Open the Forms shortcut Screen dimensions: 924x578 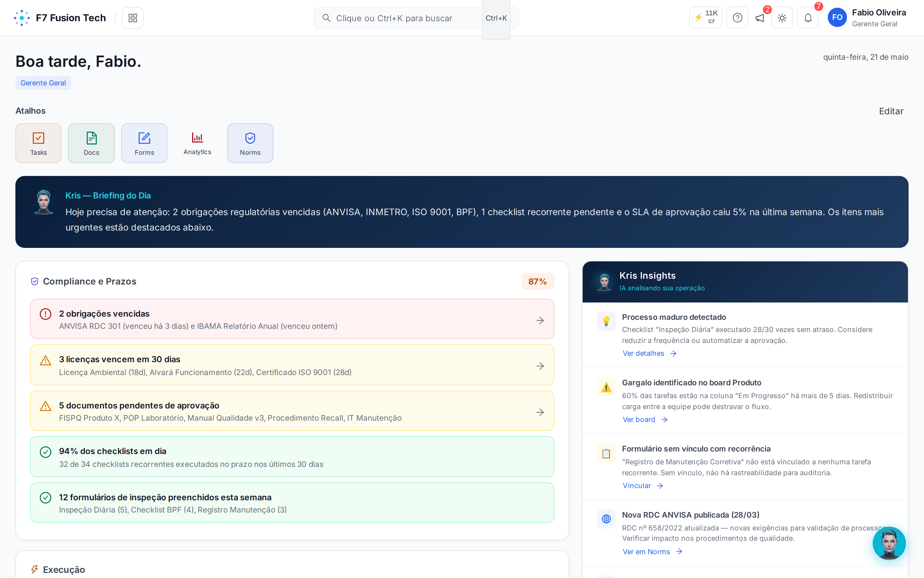(x=144, y=143)
